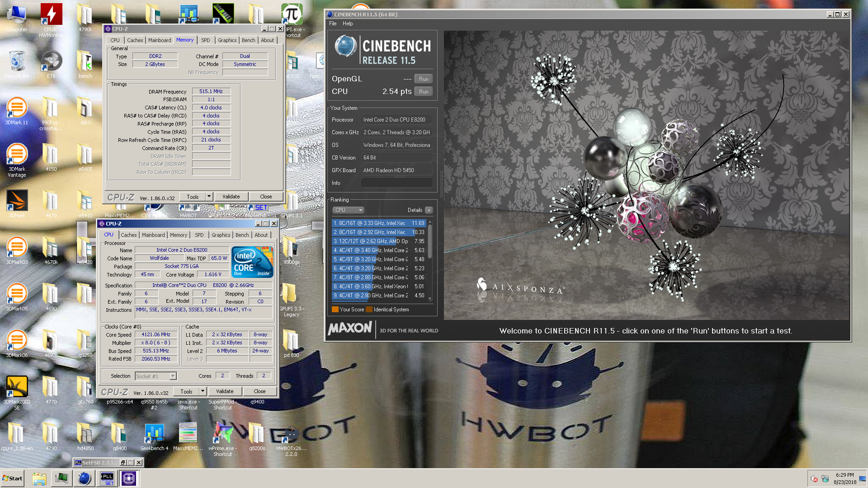Select ranking entry 4C/4T @ 3.40 GHz

[379, 250]
